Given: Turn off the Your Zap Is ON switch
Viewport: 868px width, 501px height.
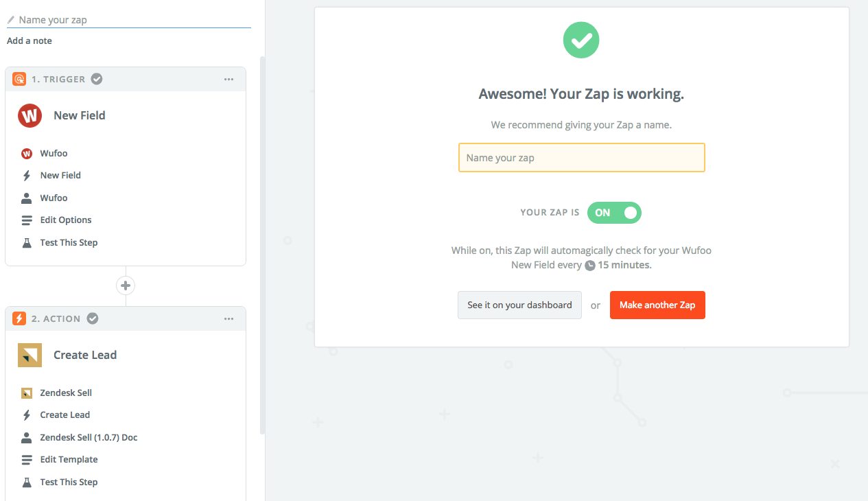Looking at the screenshot, I should coord(614,213).
